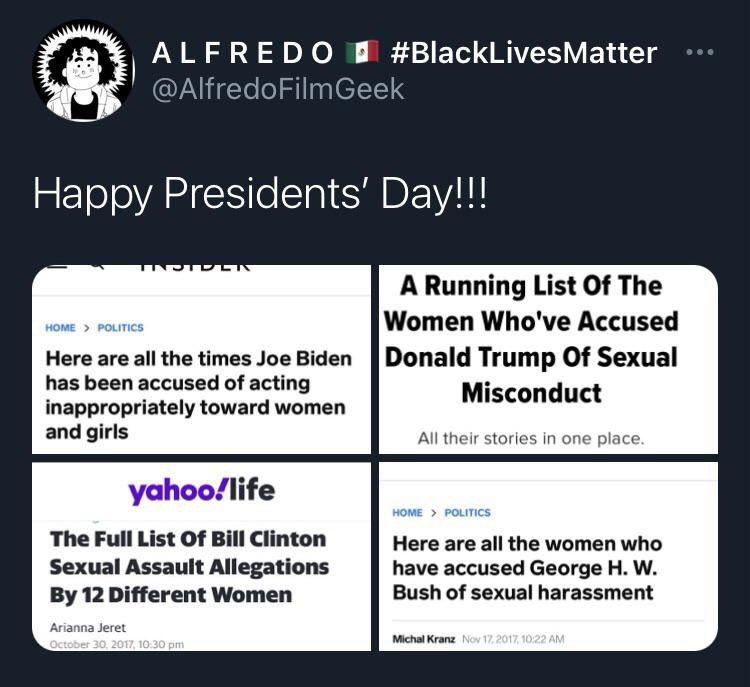Click POLITICS breadcrumb above the Biden headline
The width and height of the screenshot is (750, 687).
coord(120,328)
